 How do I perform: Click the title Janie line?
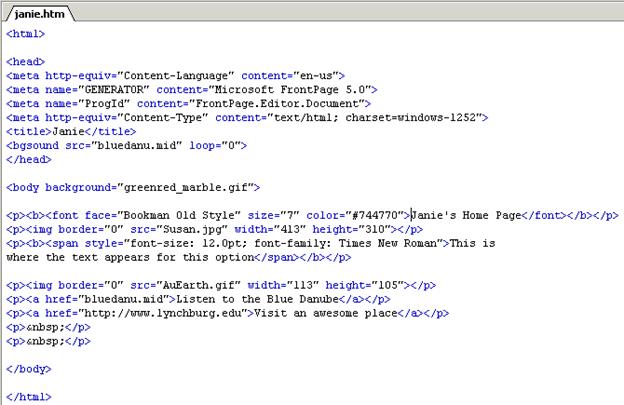coord(71,132)
